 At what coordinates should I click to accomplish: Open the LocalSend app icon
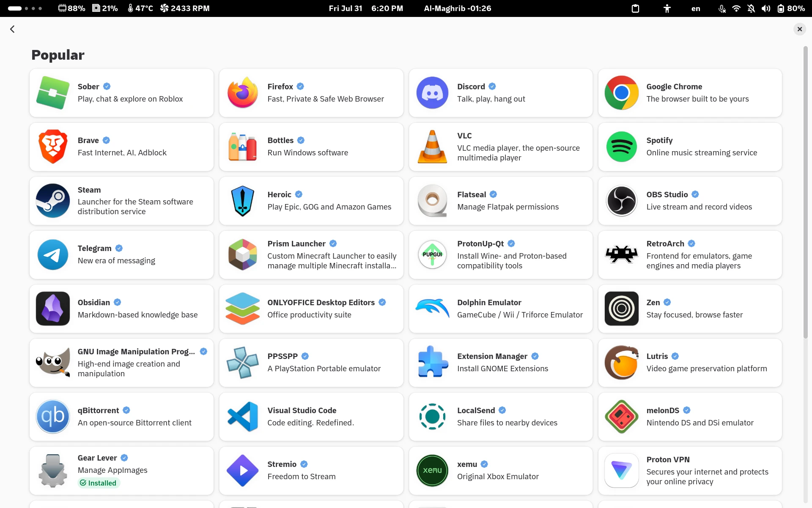point(432,417)
